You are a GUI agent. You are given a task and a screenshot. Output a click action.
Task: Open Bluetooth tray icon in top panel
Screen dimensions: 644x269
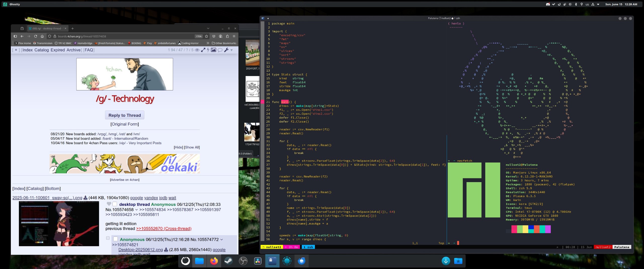[576, 4]
